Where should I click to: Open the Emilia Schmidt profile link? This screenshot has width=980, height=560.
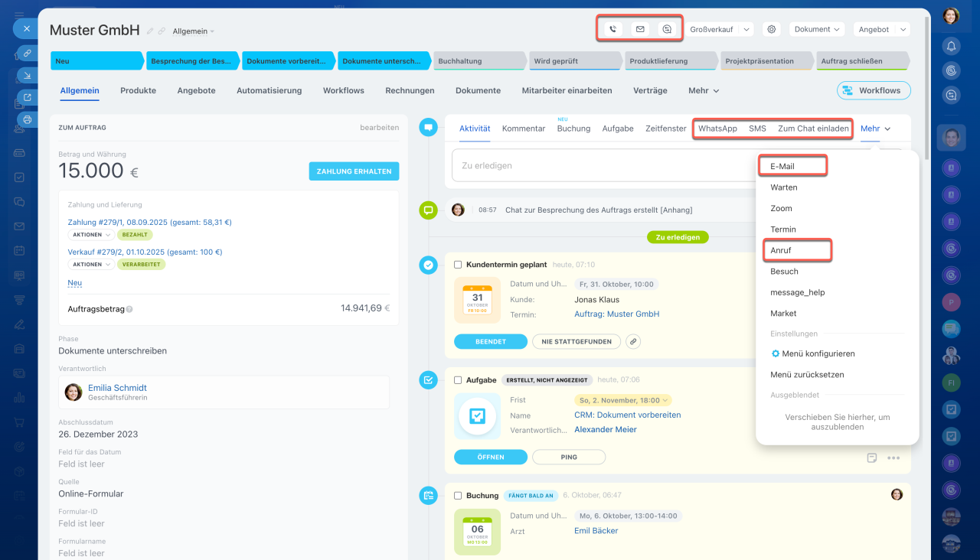point(117,388)
